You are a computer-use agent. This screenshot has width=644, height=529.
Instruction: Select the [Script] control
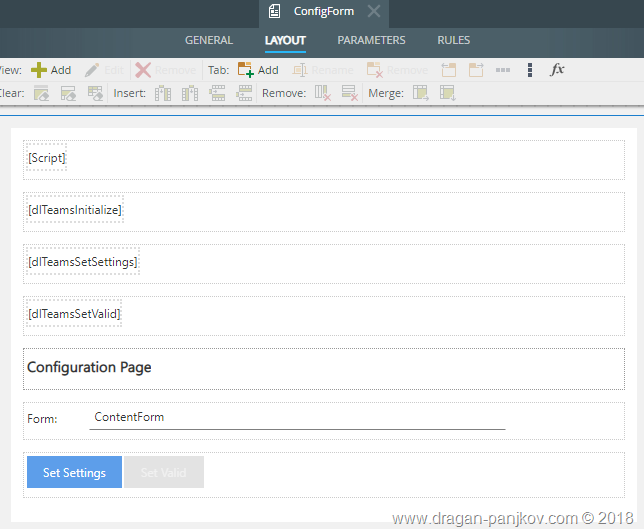tap(47, 158)
